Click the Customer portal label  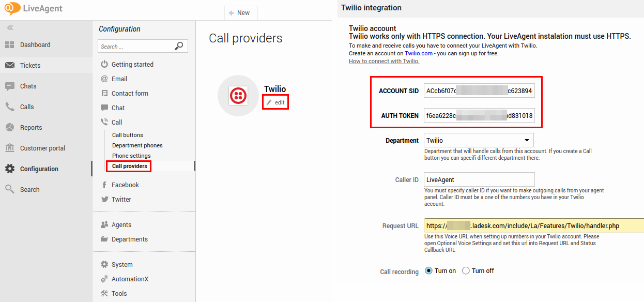tap(43, 148)
